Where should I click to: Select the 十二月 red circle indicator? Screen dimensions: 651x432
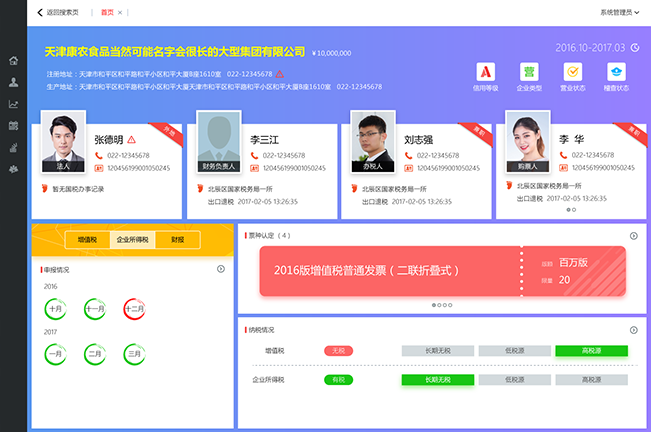tap(134, 309)
